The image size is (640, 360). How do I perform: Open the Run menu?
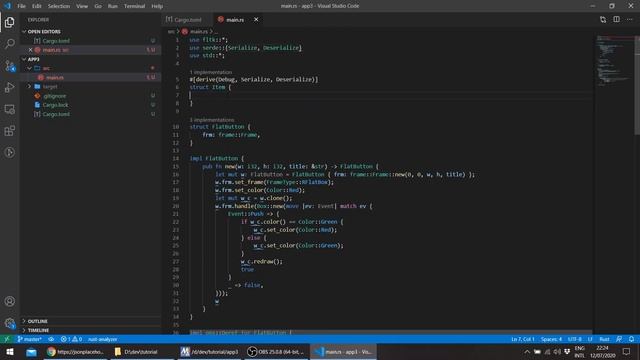[113, 6]
